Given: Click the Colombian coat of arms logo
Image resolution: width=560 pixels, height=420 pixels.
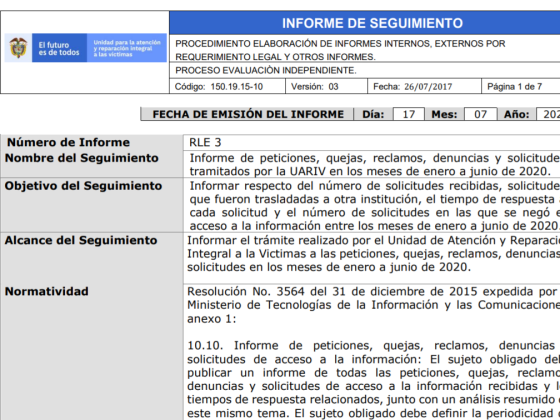Looking at the screenshot, I should click(x=18, y=48).
